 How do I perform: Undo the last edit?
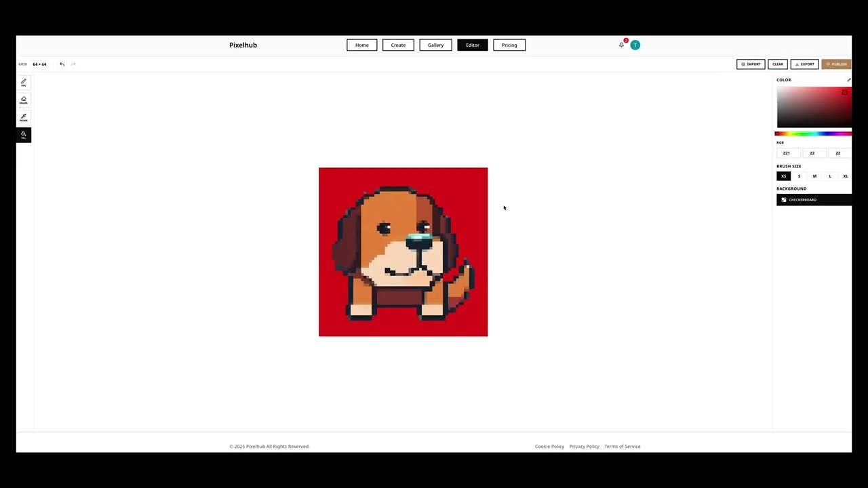62,64
